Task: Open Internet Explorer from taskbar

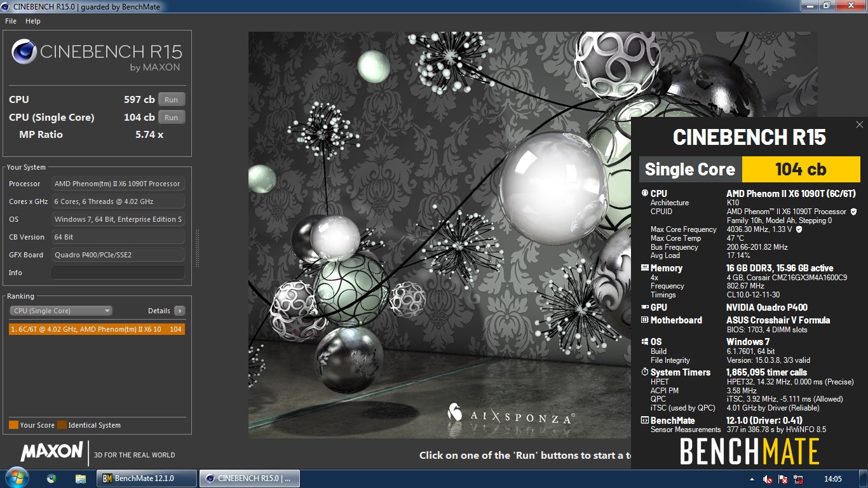Action: click(x=51, y=478)
